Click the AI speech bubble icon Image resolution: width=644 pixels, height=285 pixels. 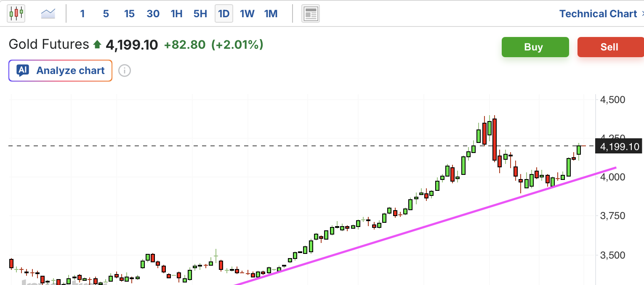23,70
